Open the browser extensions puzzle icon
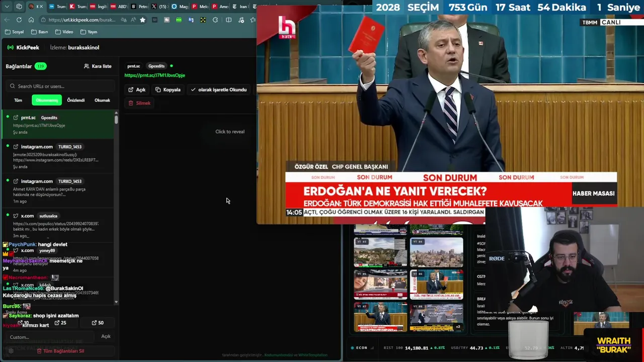The height and width of the screenshot is (362, 644). [215, 20]
